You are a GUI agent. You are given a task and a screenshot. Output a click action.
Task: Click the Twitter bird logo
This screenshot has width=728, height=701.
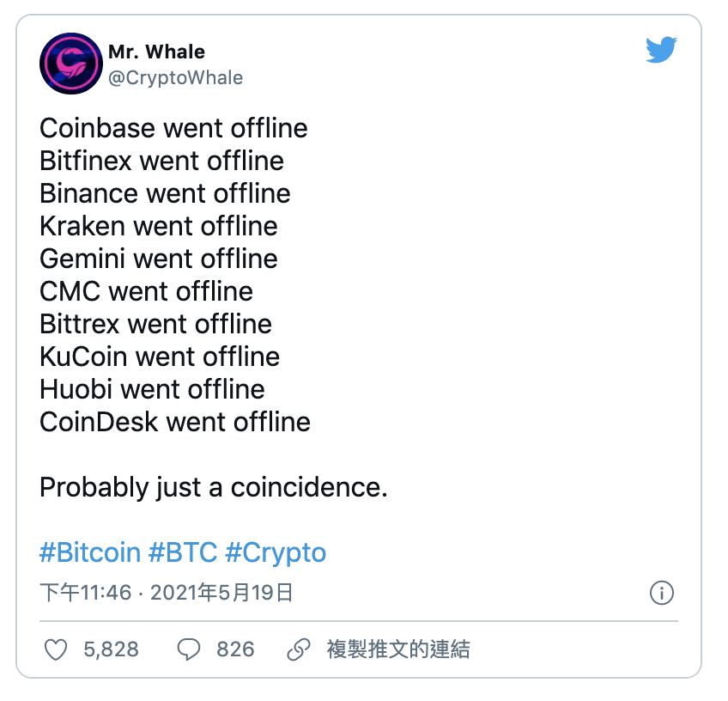tap(661, 50)
